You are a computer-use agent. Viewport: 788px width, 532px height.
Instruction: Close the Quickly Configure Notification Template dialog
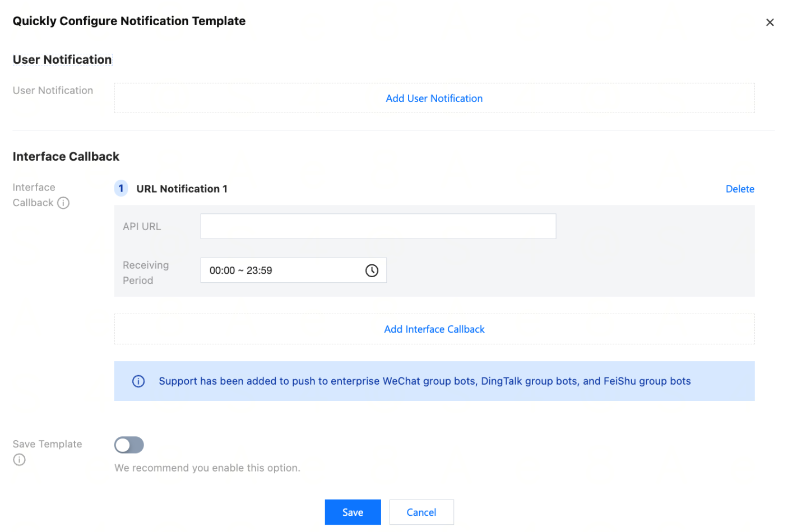(x=770, y=22)
